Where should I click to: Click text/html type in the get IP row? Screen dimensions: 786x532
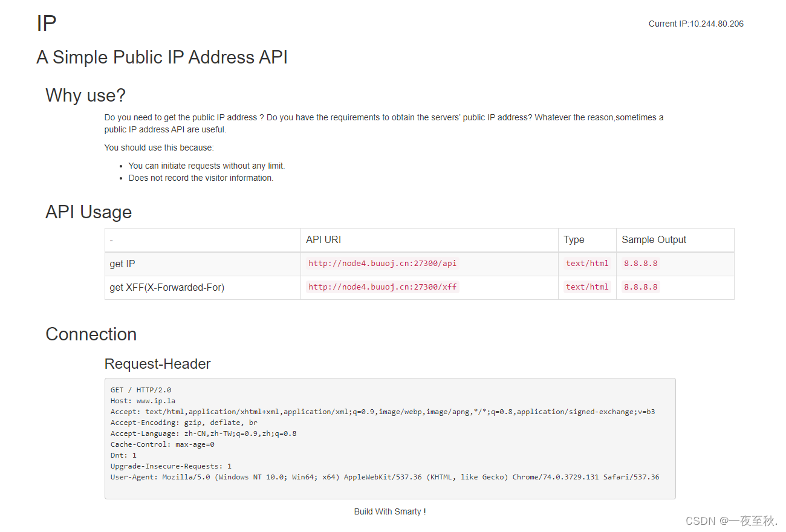click(587, 264)
